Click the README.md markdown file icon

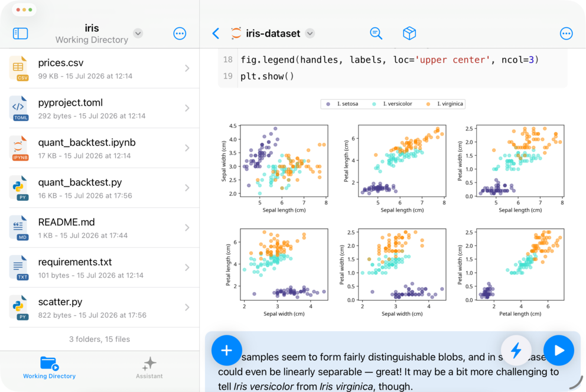[19, 228]
